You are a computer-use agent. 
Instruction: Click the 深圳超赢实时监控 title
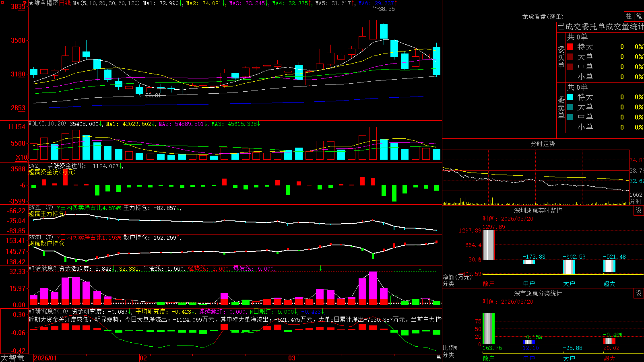pyautogui.click(x=538, y=210)
